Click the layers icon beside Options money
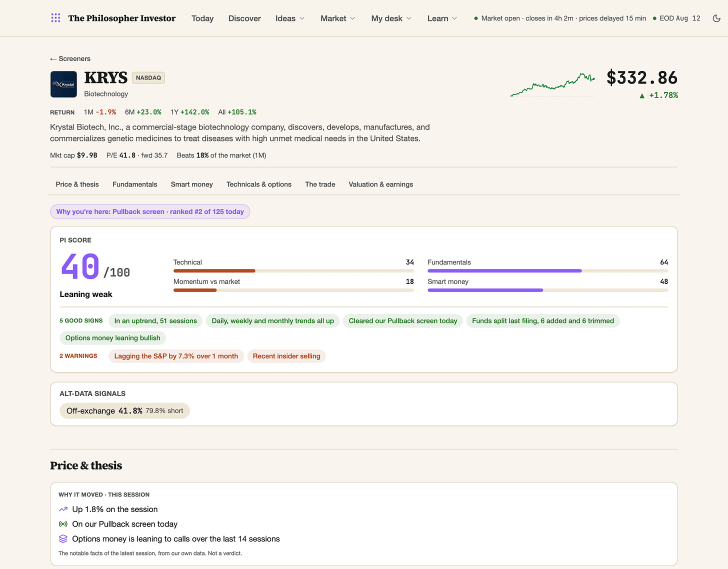 tap(63, 539)
